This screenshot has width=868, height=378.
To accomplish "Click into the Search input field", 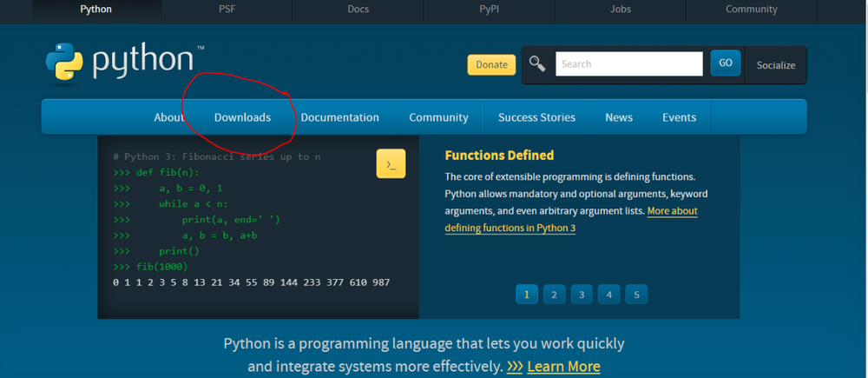I will tap(628, 63).
